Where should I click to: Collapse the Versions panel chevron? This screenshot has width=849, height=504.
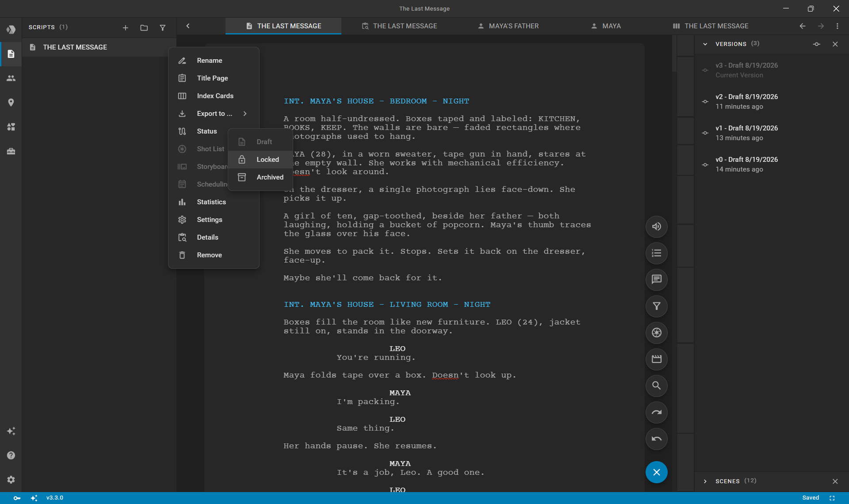(705, 44)
